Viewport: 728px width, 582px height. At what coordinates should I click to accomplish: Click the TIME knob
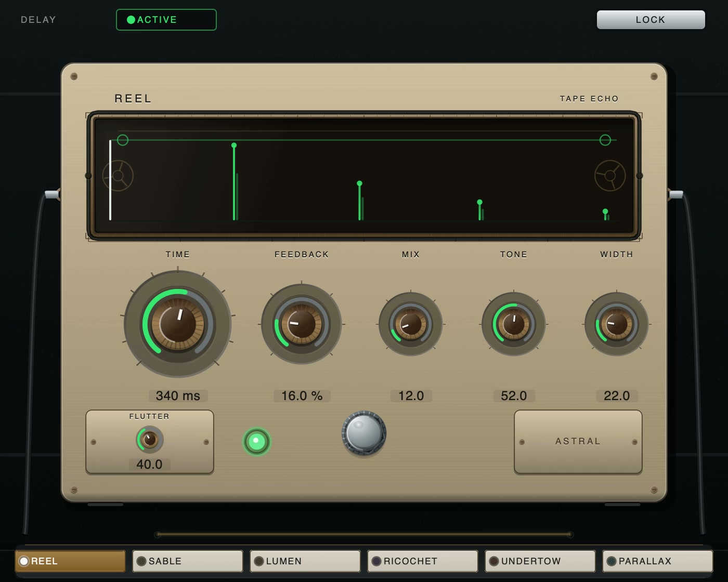178,324
